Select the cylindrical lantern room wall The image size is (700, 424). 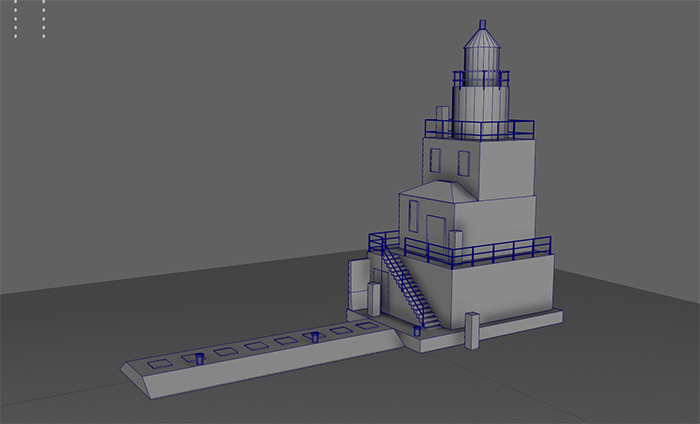480,105
